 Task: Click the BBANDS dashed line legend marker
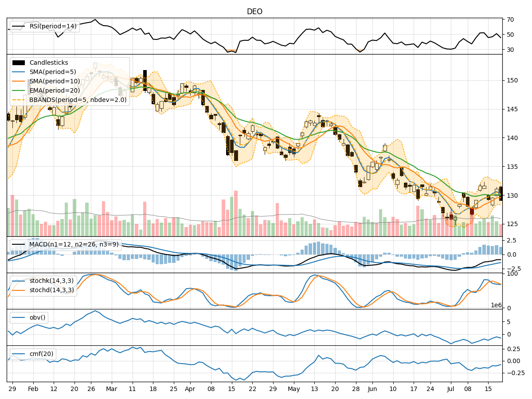pos(20,100)
